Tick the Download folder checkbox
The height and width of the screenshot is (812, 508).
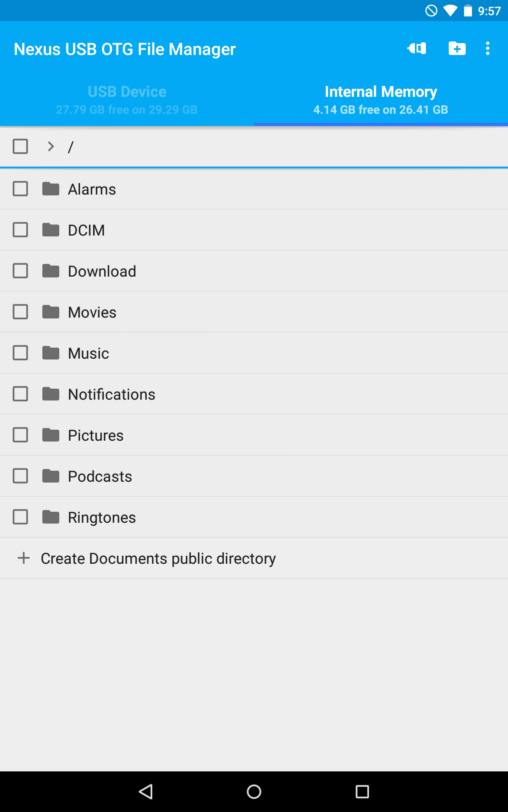coord(20,271)
